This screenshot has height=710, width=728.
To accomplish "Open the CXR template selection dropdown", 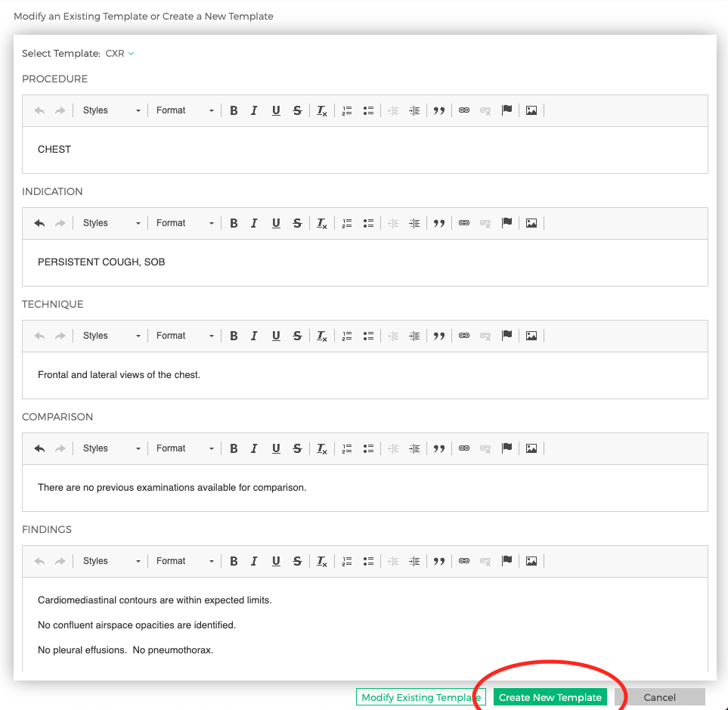I will pyautogui.click(x=119, y=54).
